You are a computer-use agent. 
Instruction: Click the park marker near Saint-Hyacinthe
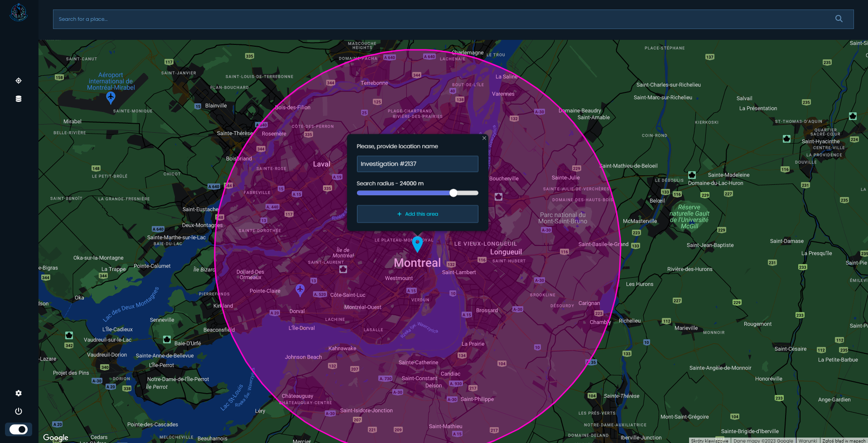786,139
